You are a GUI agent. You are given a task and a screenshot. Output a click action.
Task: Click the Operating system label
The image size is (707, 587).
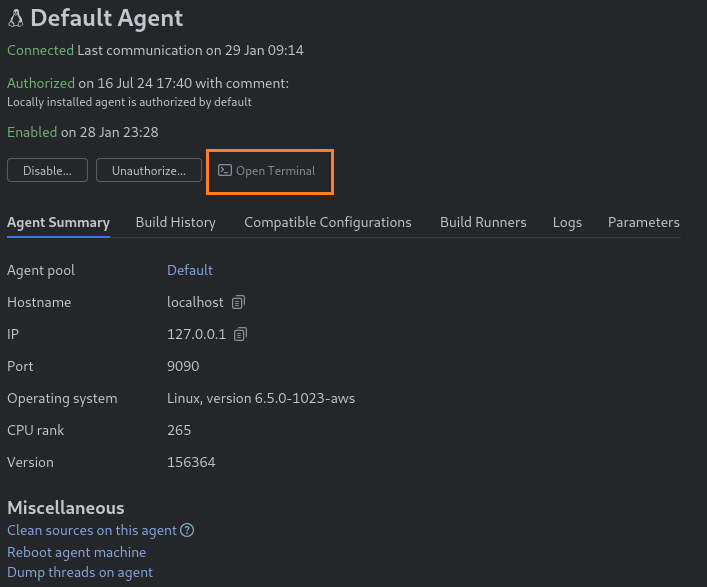pos(62,399)
